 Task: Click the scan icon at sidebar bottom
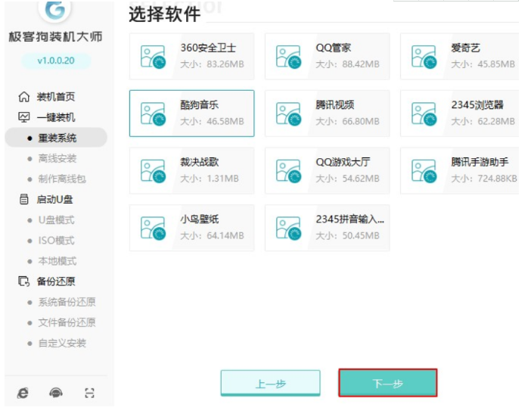click(x=89, y=393)
